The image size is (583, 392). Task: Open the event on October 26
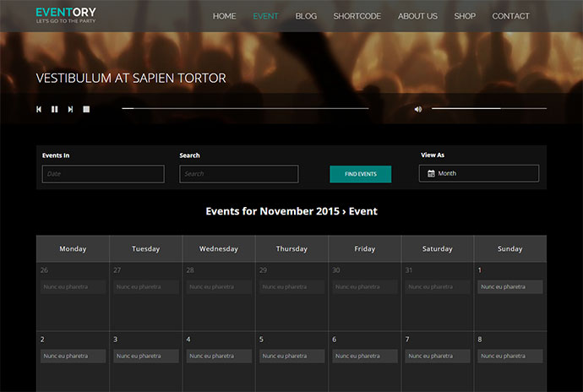pyautogui.click(x=73, y=286)
